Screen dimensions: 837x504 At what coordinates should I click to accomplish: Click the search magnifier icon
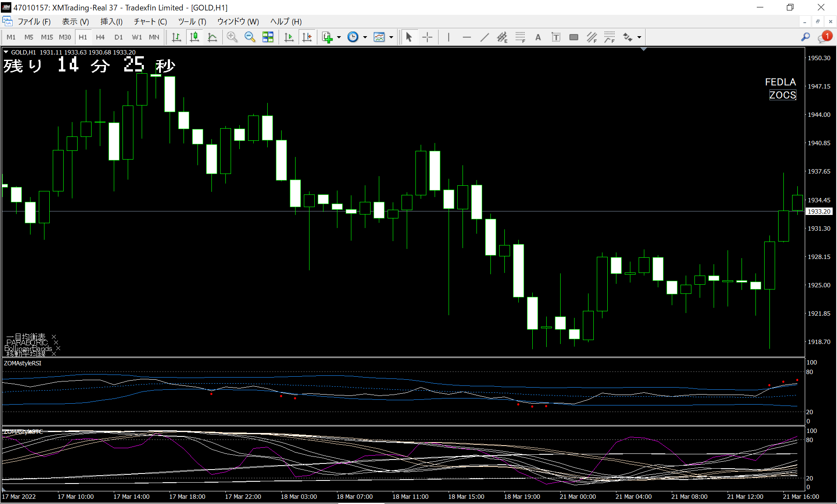pyautogui.click(x=805, y=37)
